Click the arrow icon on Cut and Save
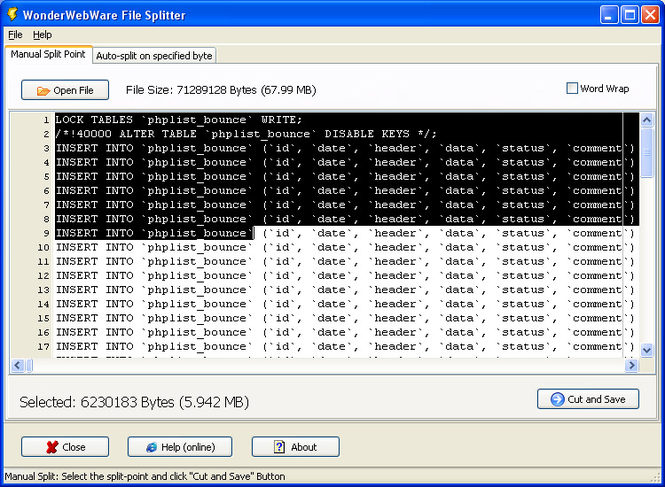Image resolution: width=665 pixels, height=487 pixels. tap(558, 400)
